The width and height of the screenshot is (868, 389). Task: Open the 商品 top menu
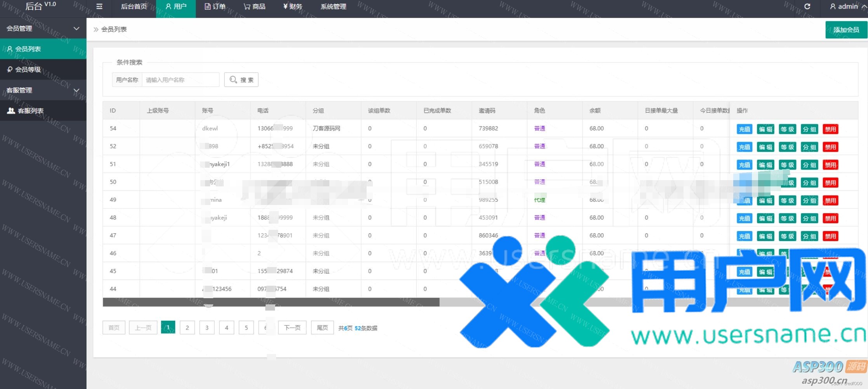click(x=254, y=7)
